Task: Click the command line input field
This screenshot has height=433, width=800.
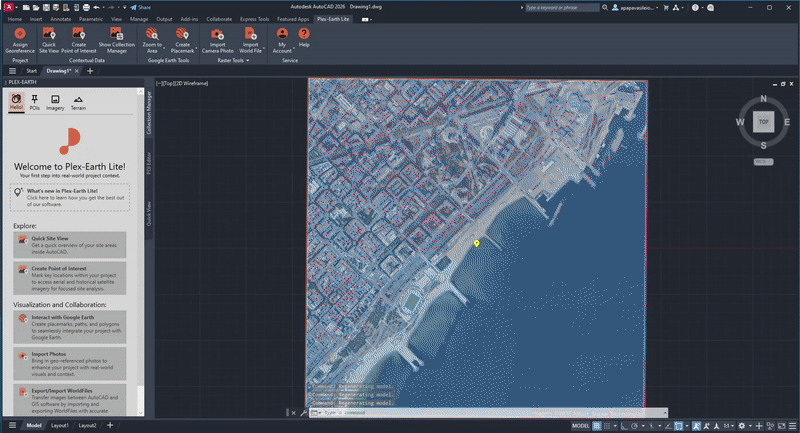Action: click(x=487, y=413)
